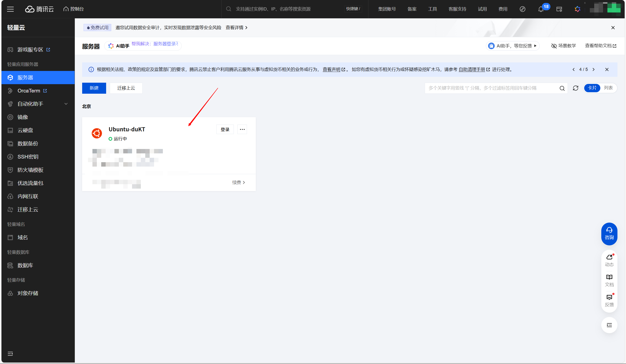Viewport: 626px width, 364px height.
Task: Open 镜像 in the sidebar
Action: 22,117
